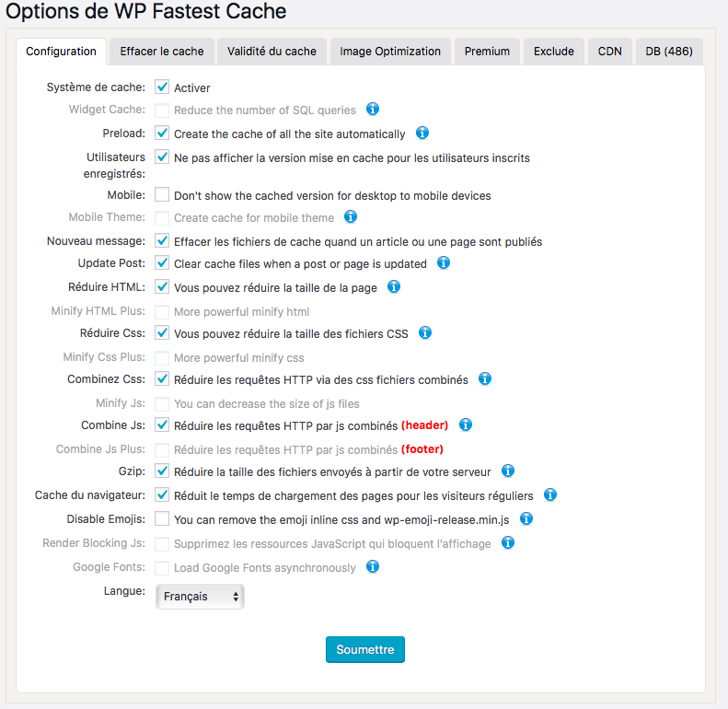Open the Langue dropdown
Image resolution: width=728 pixels, height=709 pixels.
coord(200,597)
